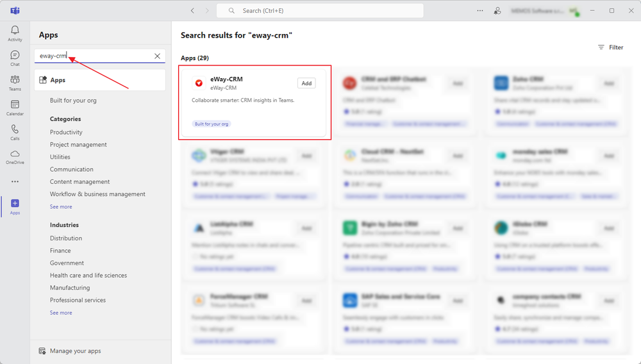Clear the eway-crm search text
This screenshot has width=641, height=364.
[x=157, y=56]
